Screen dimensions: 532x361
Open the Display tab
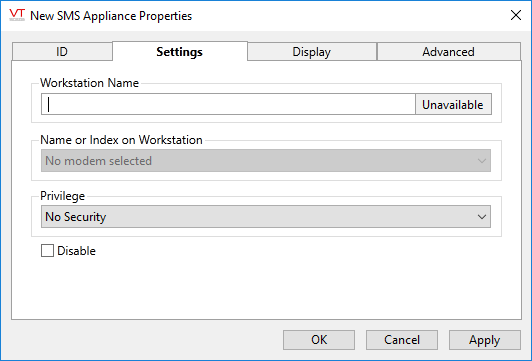point(311,52)
